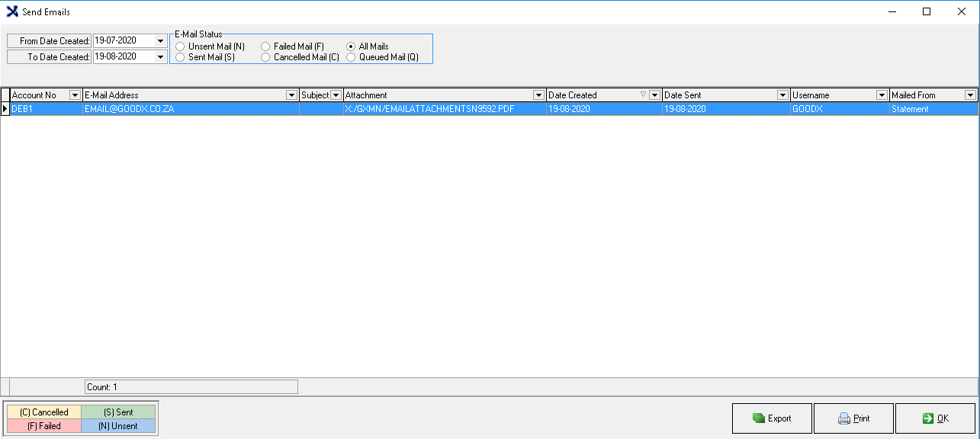Open the Username column filter
980x439 pixels.
882,95
